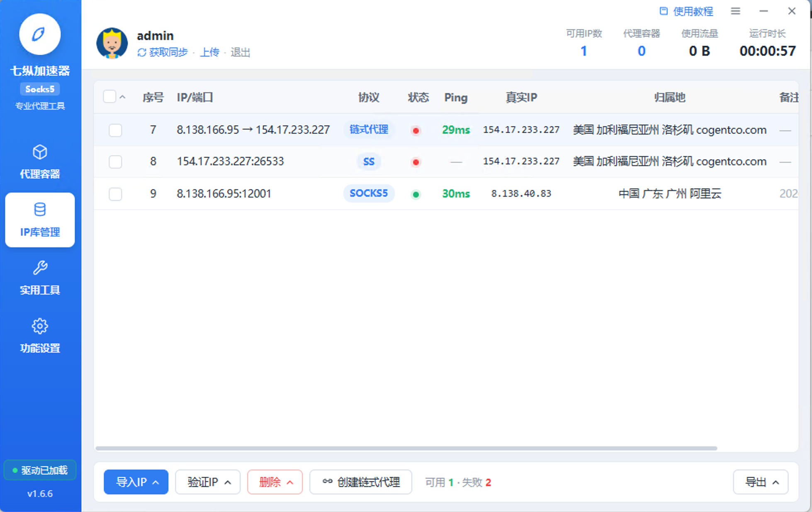Select the 8.138.166.95:12001 entry
The width and height of the screenshot is (812, 512).
click(x=224, y=194)
